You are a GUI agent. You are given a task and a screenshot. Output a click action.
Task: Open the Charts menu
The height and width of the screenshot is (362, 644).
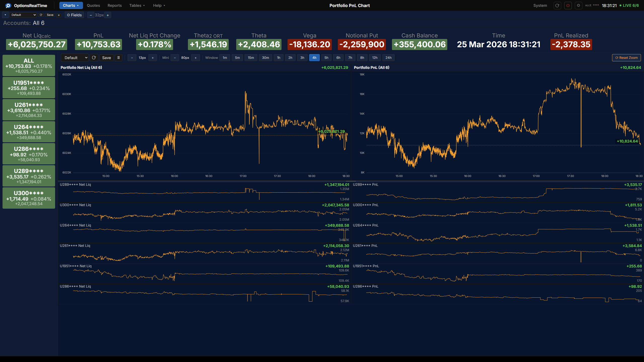point(71,5)
